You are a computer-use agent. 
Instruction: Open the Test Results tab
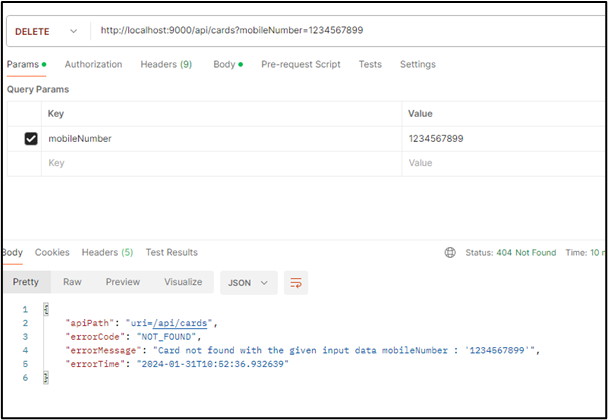pos(171,253)
